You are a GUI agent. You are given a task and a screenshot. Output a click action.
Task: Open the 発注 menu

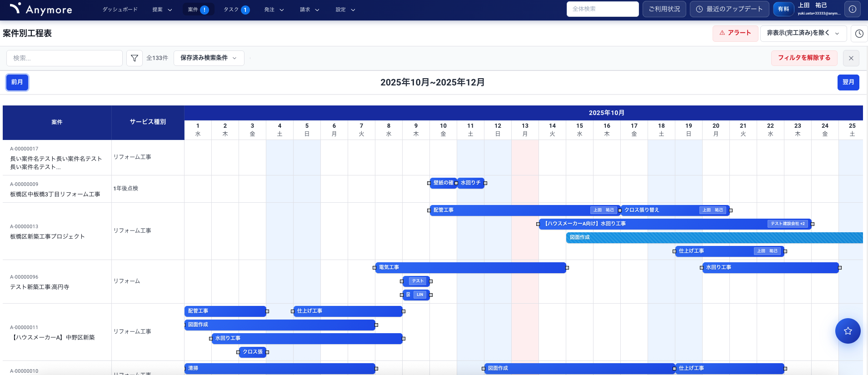coord(274,10)
